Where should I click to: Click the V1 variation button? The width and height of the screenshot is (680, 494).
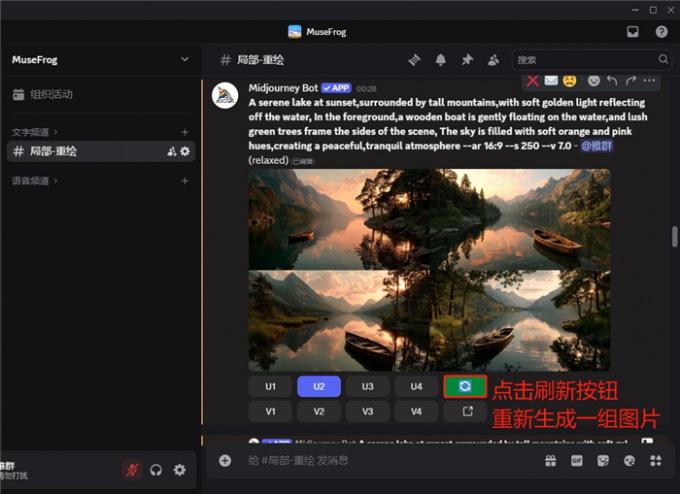[x=270, y=411]
